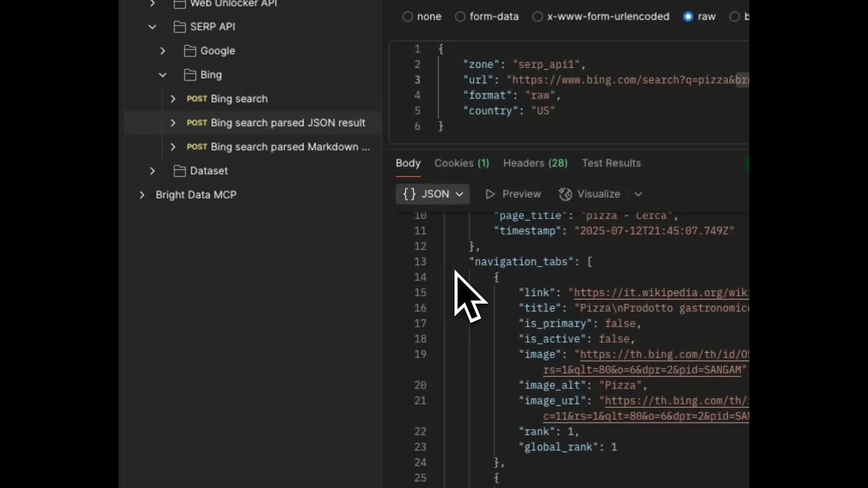
Task: Open the image_url link on line 21
Action: coord(677,401)
